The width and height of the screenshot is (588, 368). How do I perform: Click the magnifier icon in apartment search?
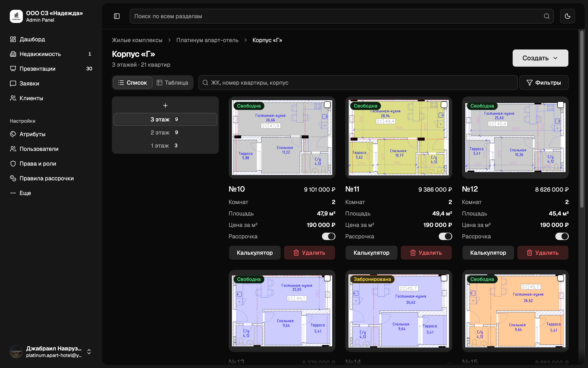tap(205, 83)
